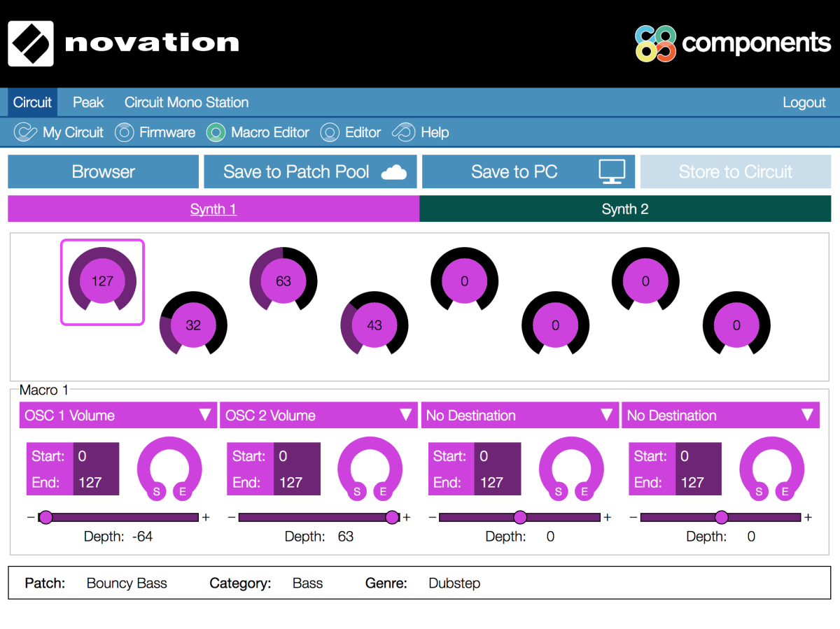The width and height of the screenshot is (840, 629).
Task: Click the Components rings logo
Action: (655, 43)
